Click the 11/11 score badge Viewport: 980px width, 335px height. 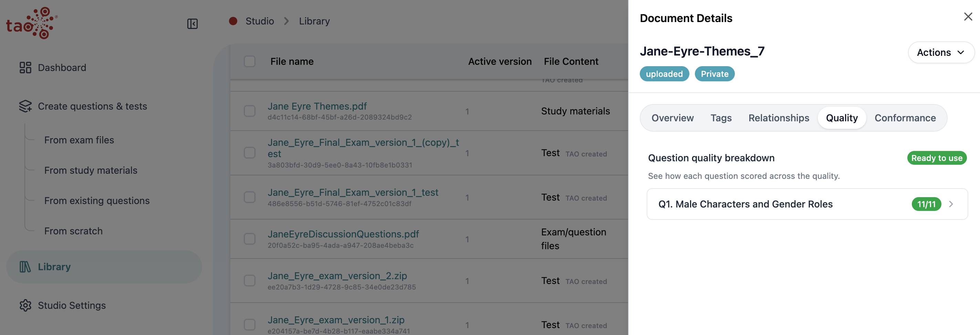[x=926, y=204]
